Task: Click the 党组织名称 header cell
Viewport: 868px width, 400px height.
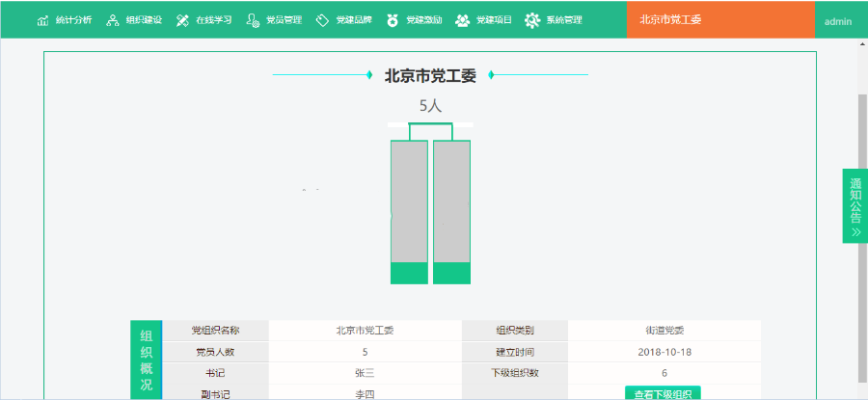Action: (x=215, y=331)
